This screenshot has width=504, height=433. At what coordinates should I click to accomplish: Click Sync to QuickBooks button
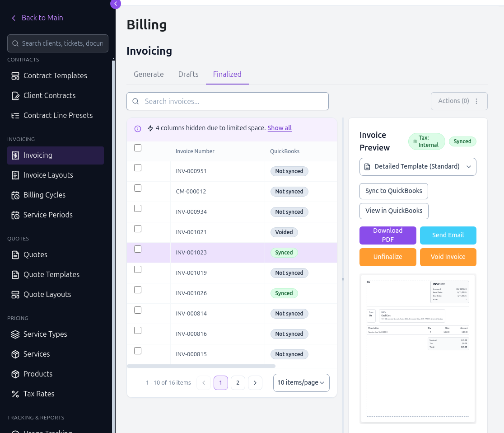pyautogui.click(x=393, y=191)
